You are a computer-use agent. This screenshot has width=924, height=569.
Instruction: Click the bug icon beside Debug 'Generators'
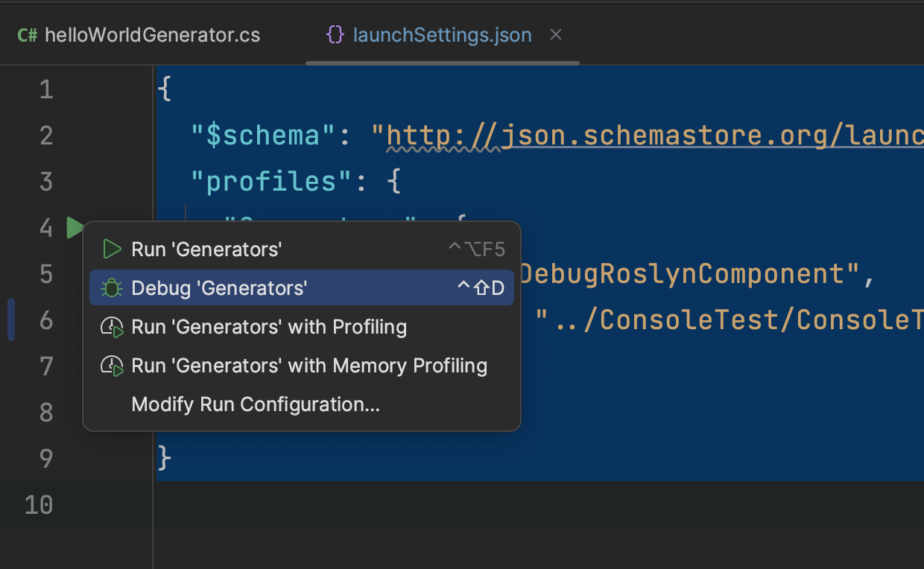[112, 288]
